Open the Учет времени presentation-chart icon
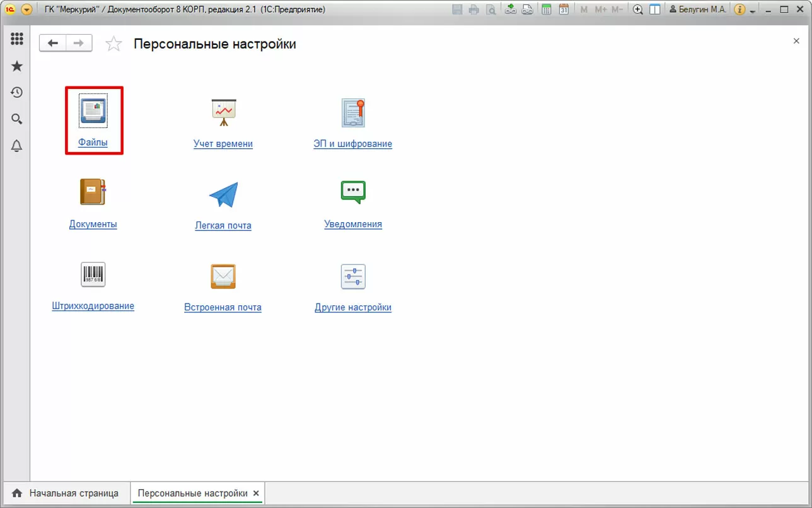Screen dimensions: 812x508 [223, 112]
